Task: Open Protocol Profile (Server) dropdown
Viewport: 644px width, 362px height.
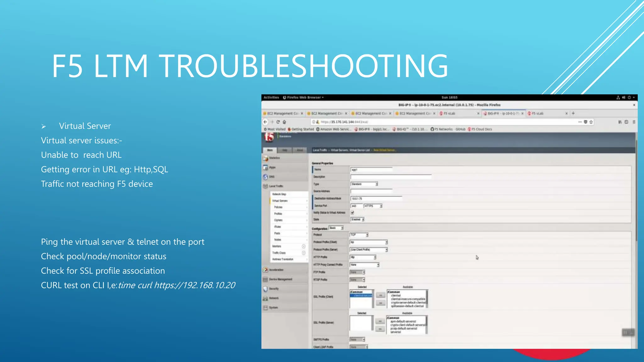Action: [369, 250]
